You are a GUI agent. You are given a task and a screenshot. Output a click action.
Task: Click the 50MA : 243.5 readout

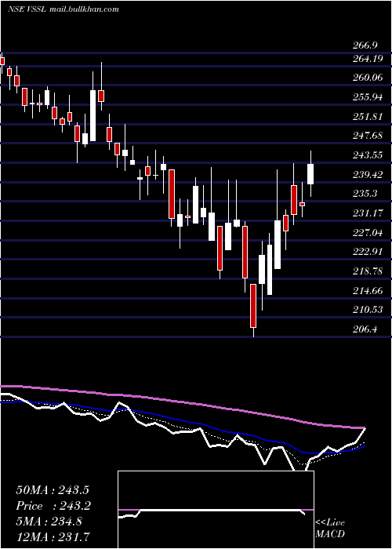coord(53,490)
